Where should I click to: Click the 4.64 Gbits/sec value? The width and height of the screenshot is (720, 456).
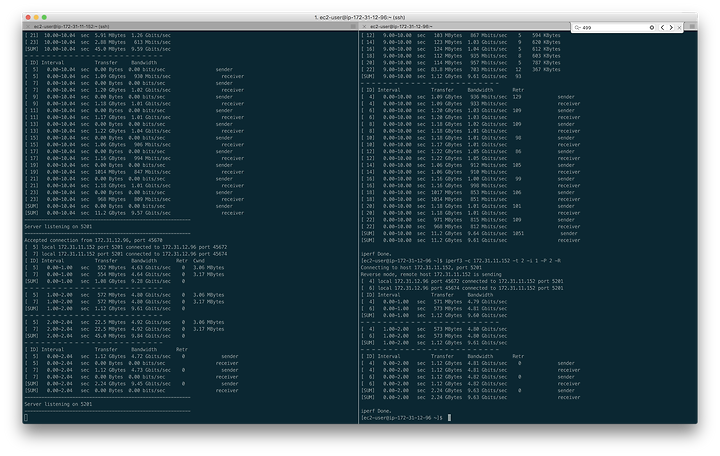[151, 275]
